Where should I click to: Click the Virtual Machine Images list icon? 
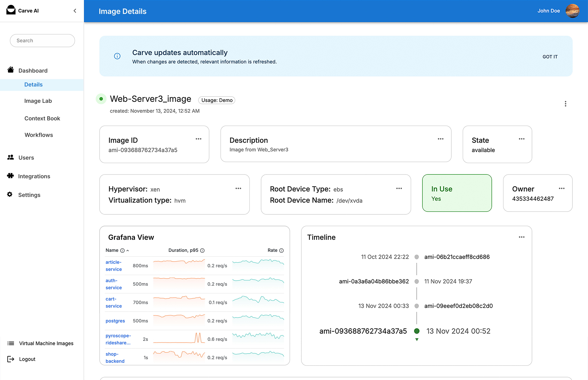pyautogui.click(x=11, y=343)
